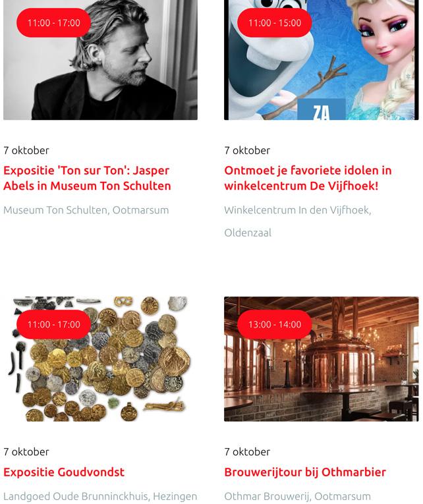
Task: Click the 11:00 - 17:00 badge on coins
Action: (53, 324)
